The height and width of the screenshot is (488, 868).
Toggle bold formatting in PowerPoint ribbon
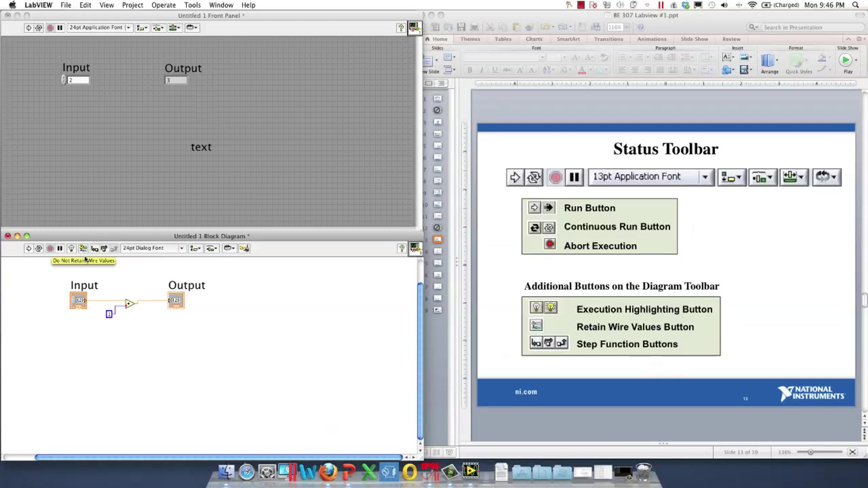469,70
